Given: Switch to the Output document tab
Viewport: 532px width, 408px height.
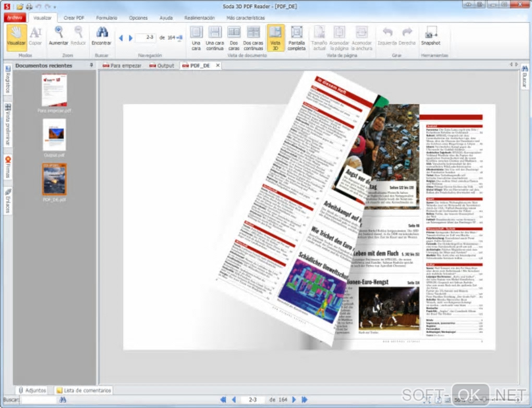Looking at the screenshot, I should tap(162, 66).
